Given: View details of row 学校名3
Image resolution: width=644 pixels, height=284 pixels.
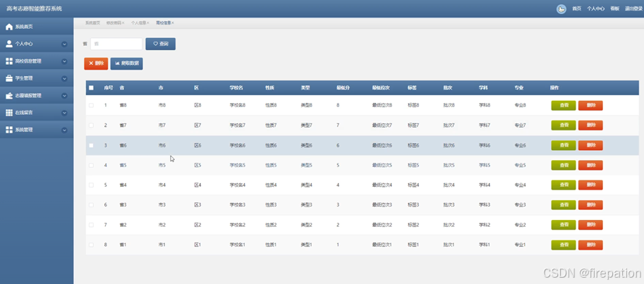Looking at the screenshot, I should click(x=564, y=205).
